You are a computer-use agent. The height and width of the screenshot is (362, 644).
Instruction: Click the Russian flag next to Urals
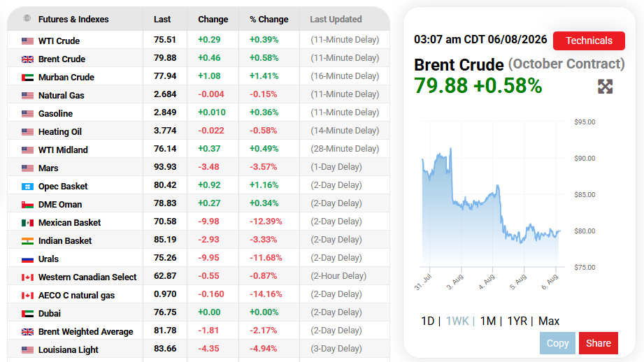click(27, 259)
